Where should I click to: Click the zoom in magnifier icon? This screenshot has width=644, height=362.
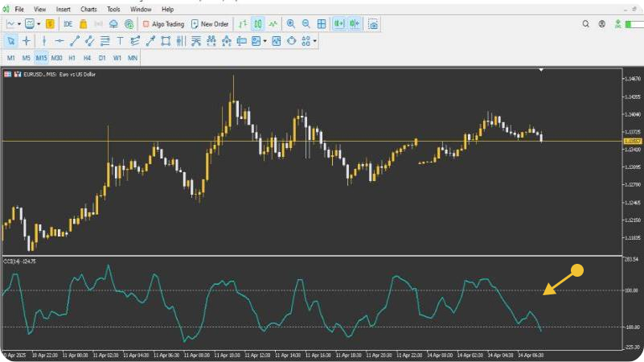[x=291, y=24]
